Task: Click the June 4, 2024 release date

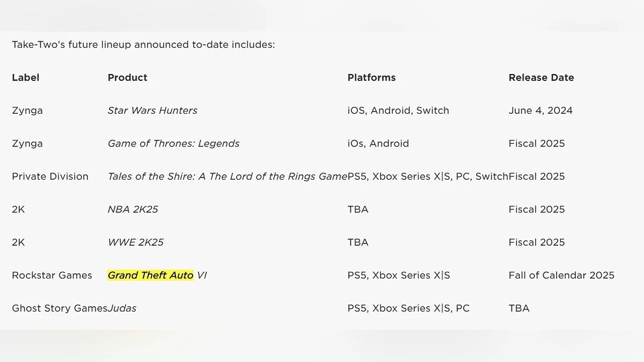Action: click(540, 111)
